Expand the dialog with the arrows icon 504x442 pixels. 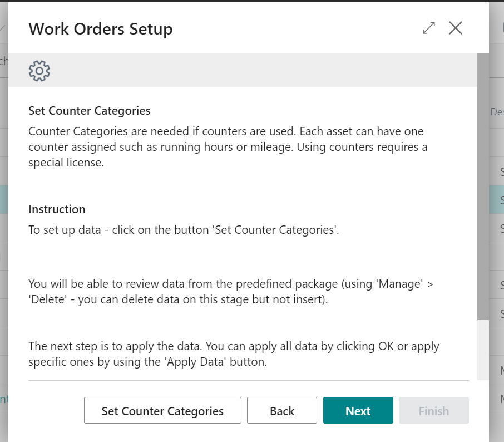pyautogui.click(x=429, y=28)
